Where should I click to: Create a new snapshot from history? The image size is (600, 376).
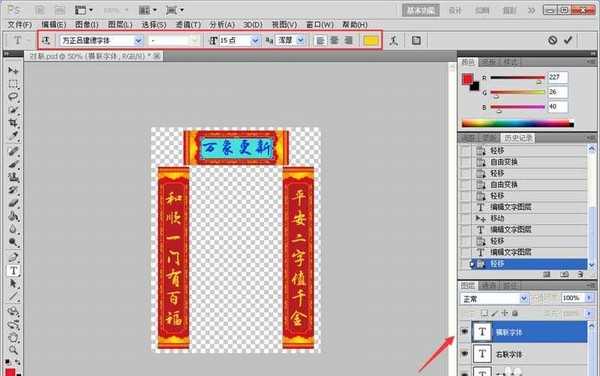pos(564,274)
